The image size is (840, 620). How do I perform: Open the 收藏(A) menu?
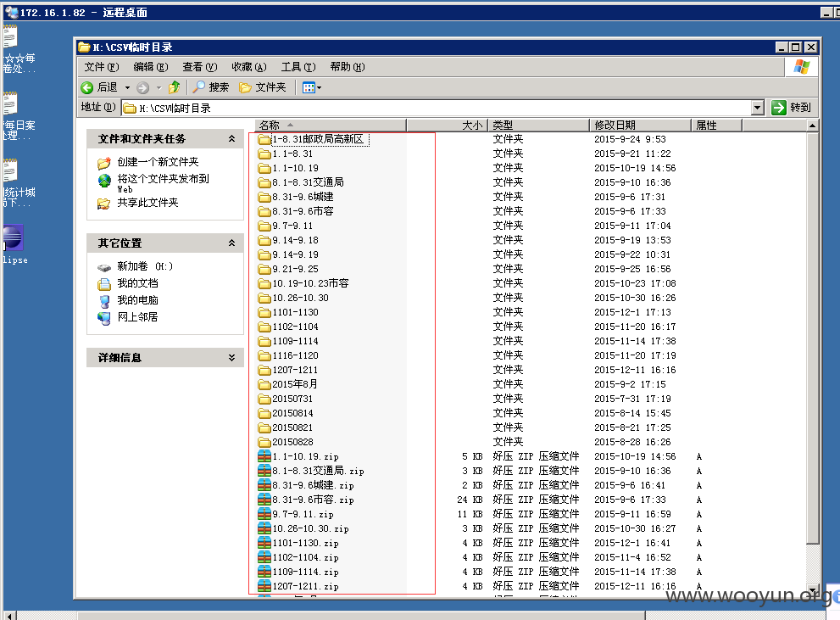pyautogui.click(x=249, y=67)
